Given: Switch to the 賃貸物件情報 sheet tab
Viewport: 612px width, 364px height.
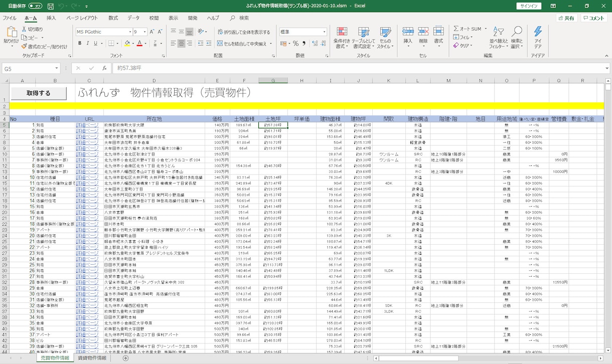Looking at the screenshot, I should pyautogui.click(x=92, y=358).
